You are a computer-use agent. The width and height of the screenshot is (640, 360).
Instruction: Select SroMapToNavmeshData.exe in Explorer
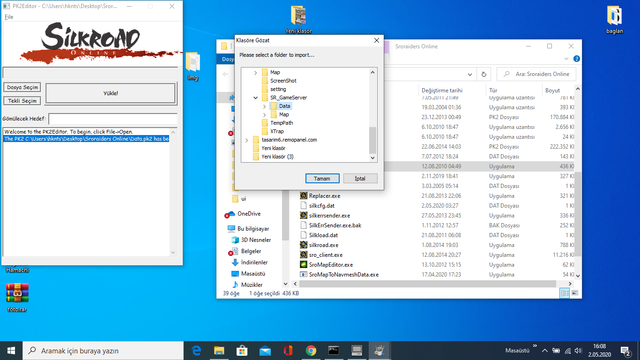(x=344, y=274)
